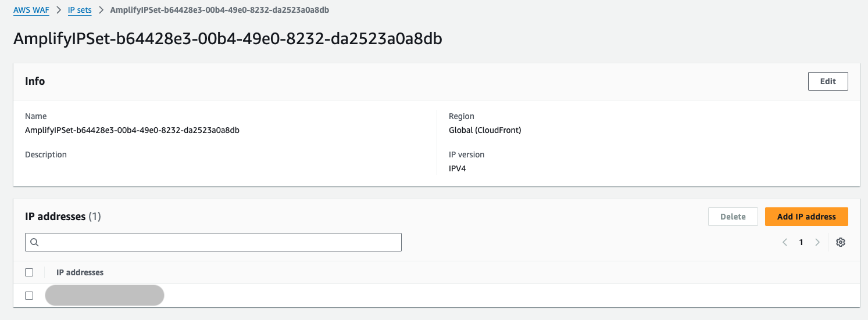This screenshot has width=868, height=320.
Task: Focus the IP addresses search field
Action: coord(221,242)
